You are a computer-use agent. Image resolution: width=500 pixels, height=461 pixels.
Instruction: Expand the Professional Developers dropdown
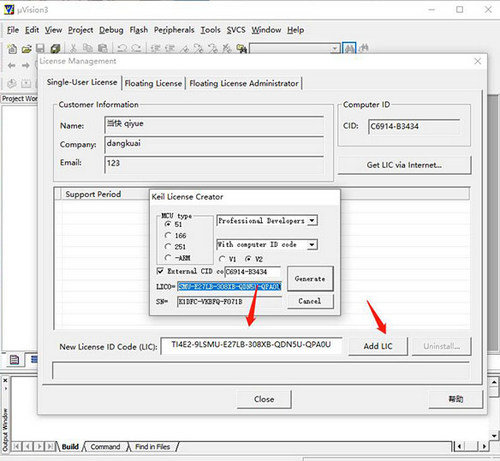312,221
